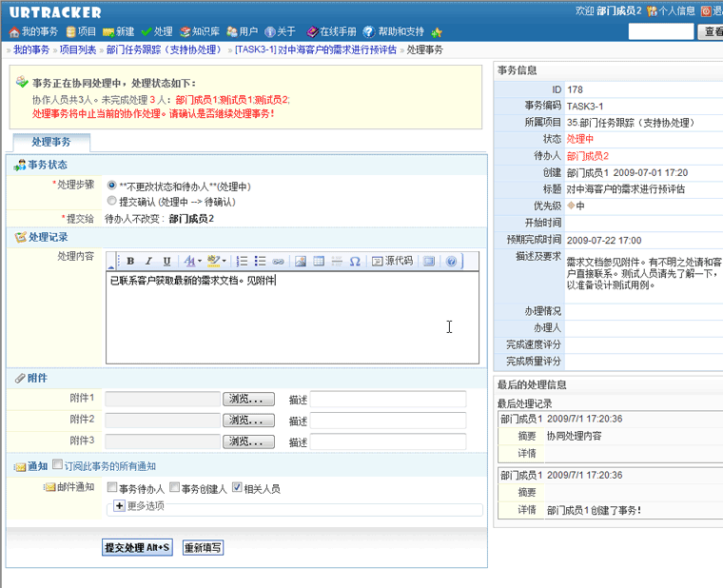Click the 附件3 description field

[x=388, y=441]
